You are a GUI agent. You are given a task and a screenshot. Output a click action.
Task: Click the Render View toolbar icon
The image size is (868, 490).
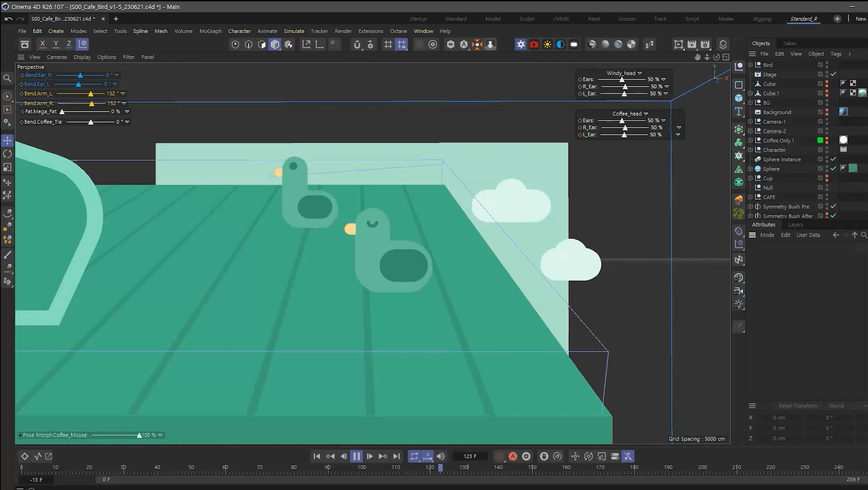678,44
